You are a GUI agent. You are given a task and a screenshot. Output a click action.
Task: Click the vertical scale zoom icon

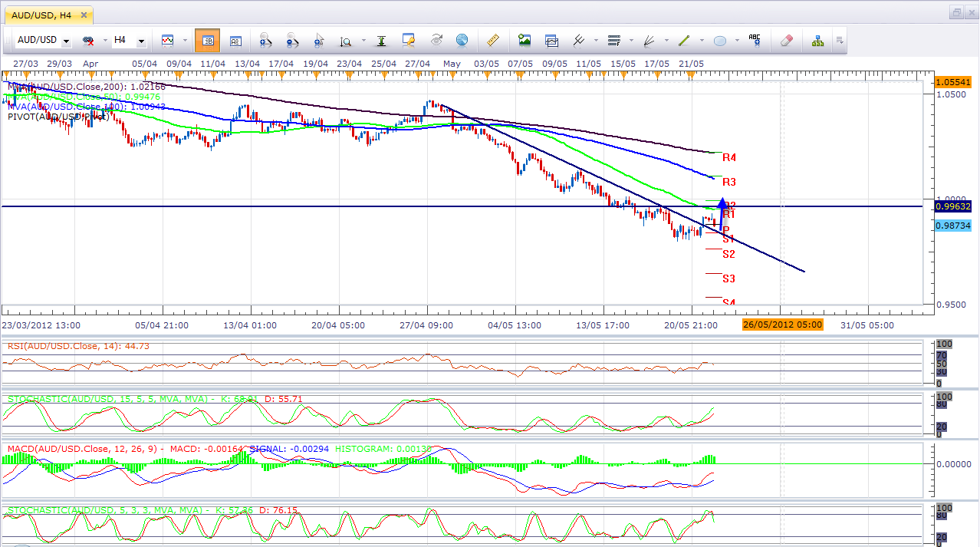click(346, 40)
